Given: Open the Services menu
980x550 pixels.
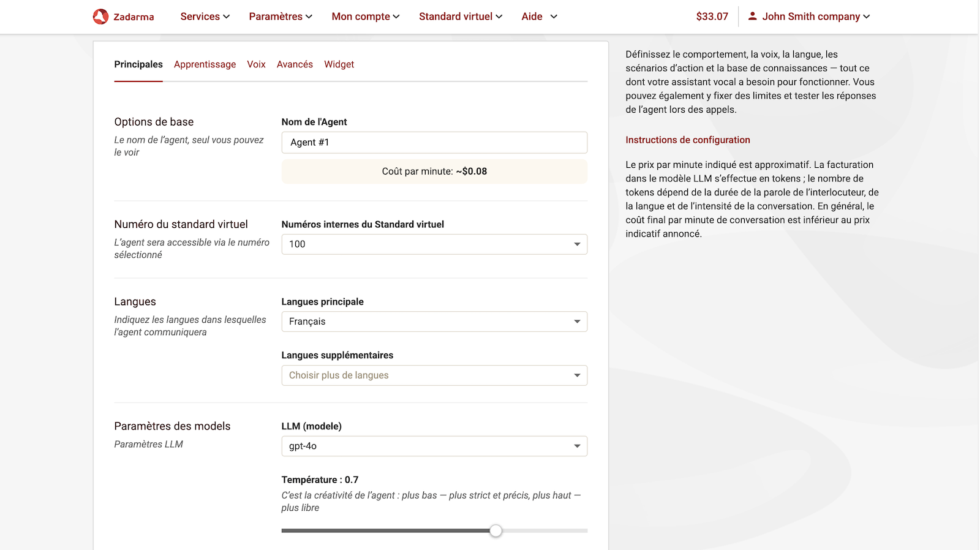Looking at the screenshot, I should 205,17.
